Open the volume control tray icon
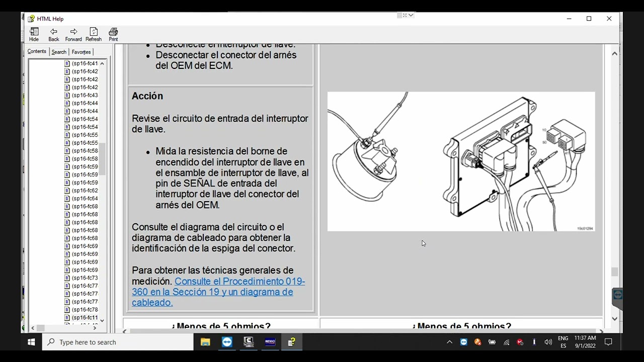The height and width of the screenshot is (362, 644). click(548, 342)
